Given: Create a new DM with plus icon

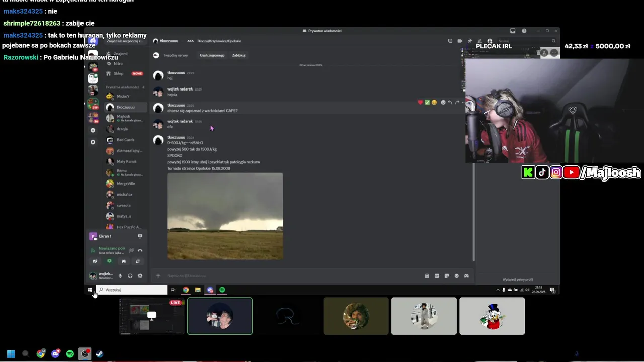Looking at the screenshot, I should tap(143, 87).
